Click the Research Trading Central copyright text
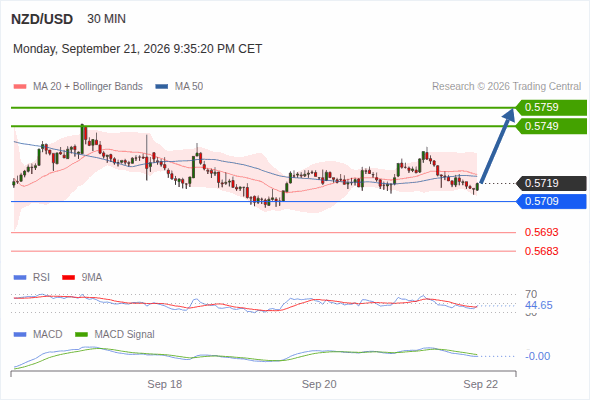 pos(506,87)
